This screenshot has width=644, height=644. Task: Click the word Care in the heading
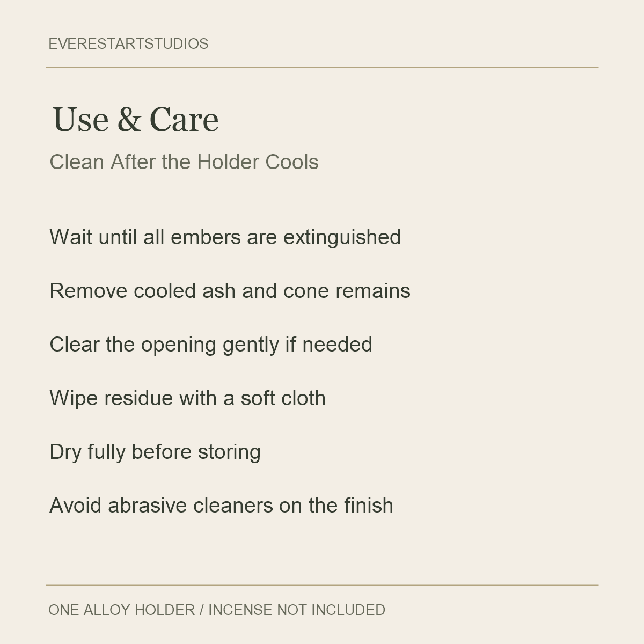(184, 119)
